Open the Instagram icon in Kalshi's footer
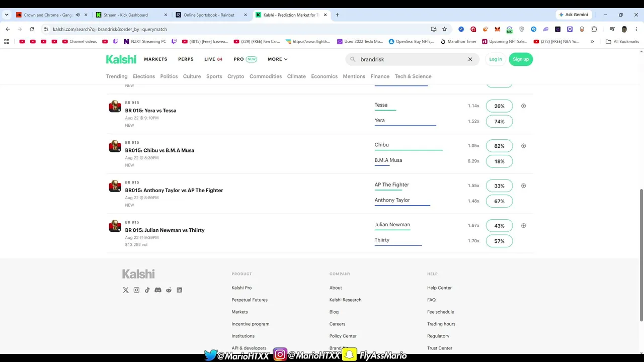The height and width of the screenshot is (362, 644). tap(136, 290)
